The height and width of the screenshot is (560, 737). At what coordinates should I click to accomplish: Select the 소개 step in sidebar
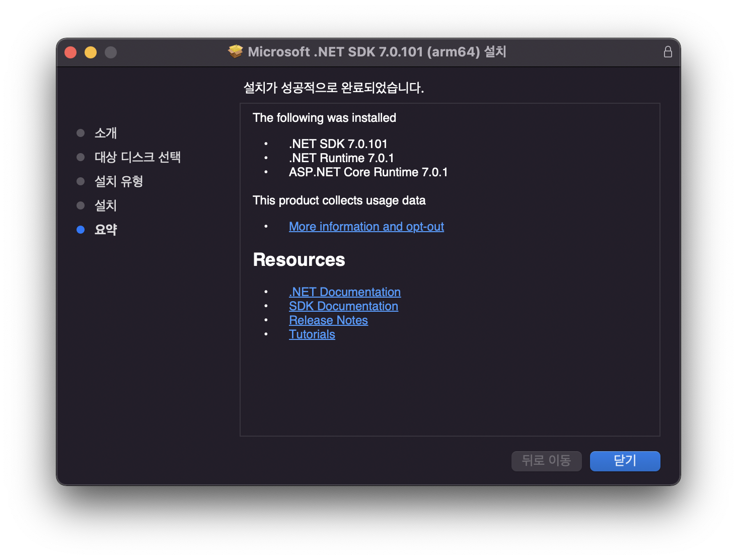pos(106,133)
